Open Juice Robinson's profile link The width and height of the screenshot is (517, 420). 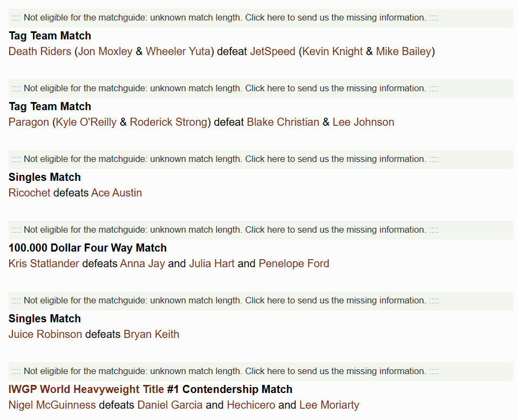pos(45,334)
